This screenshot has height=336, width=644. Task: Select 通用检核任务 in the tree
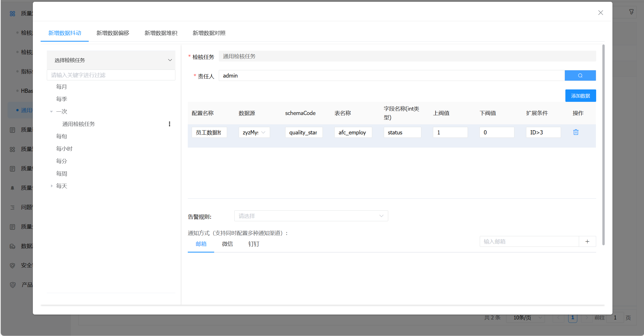coord(79,124)
